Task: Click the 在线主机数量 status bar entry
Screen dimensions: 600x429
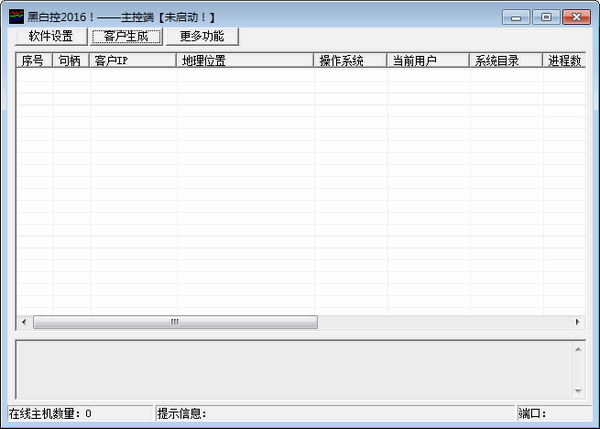Action: (80, 414)
